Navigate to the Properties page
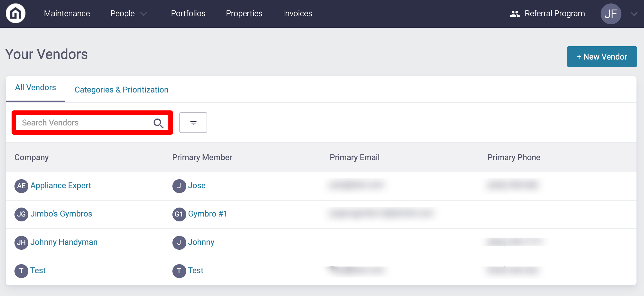Screen dimensions: 644x296 click(244, 13)
